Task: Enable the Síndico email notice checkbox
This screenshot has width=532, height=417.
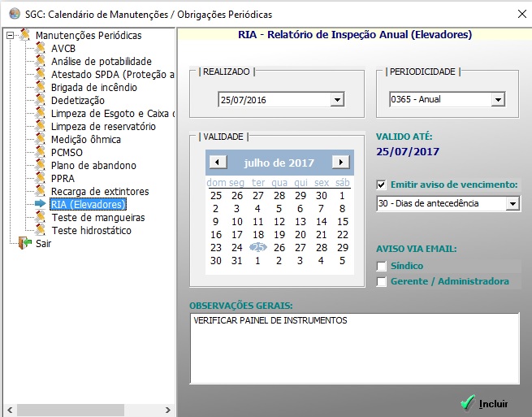Action: pyautogui.click(x=382, y=266)
